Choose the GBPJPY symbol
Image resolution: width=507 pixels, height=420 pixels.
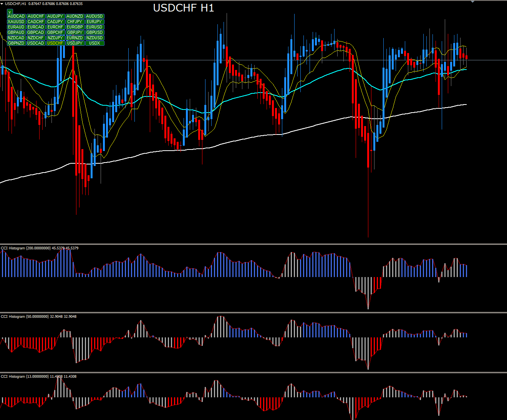[x=75, y=33]
